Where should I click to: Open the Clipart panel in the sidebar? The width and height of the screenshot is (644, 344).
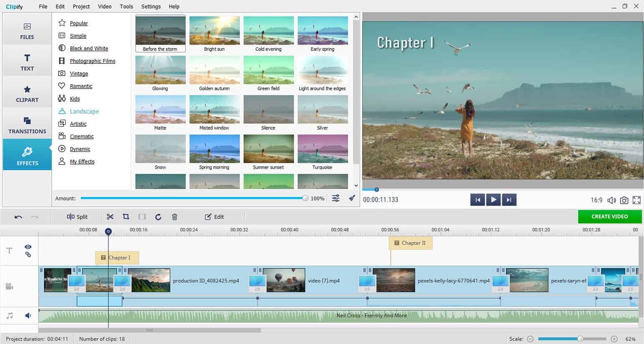27,93
